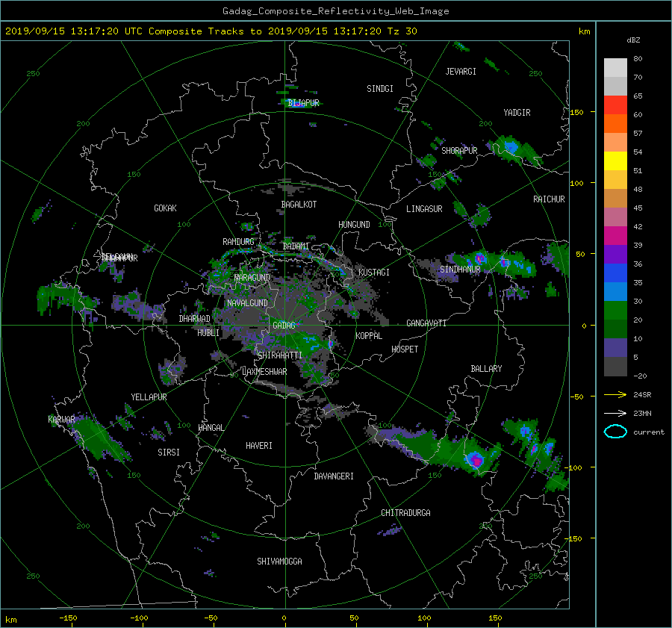Click the HANGAL label on the map
Image resolution: width=672 pixels, height=628 pixels.
[x=211, y=428]
